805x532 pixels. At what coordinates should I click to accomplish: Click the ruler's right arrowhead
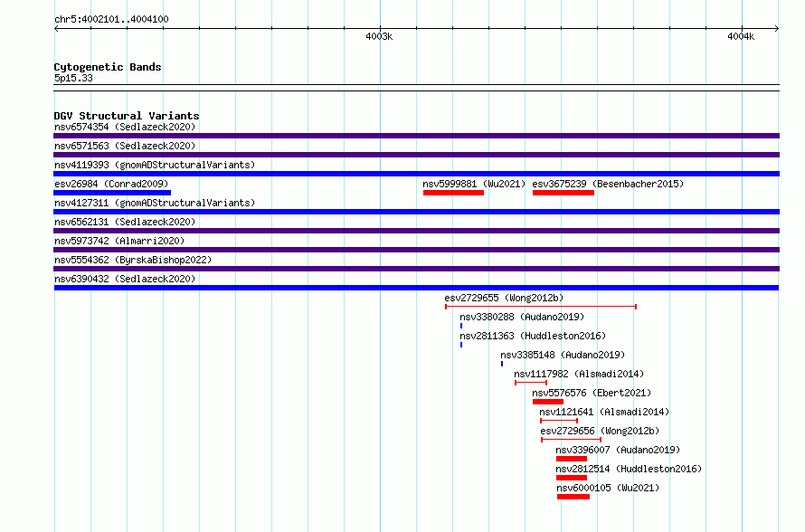(777, 28)
